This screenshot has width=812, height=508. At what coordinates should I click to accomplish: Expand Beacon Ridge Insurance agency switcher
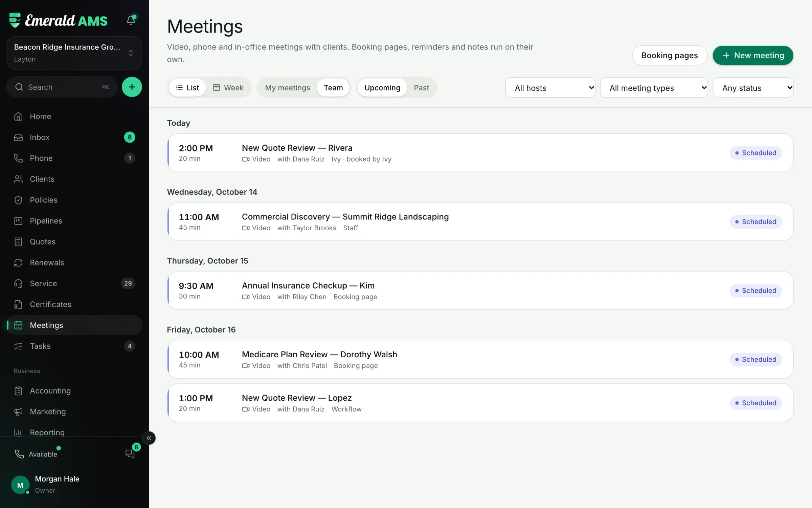click(74, 53)
